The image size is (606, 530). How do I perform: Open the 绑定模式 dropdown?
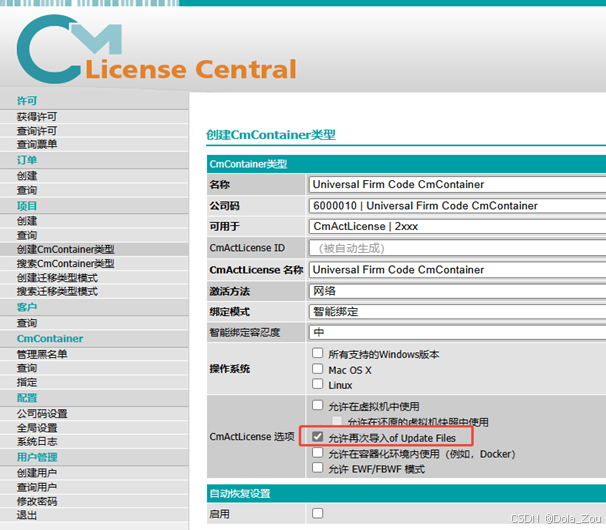(457, 312)
